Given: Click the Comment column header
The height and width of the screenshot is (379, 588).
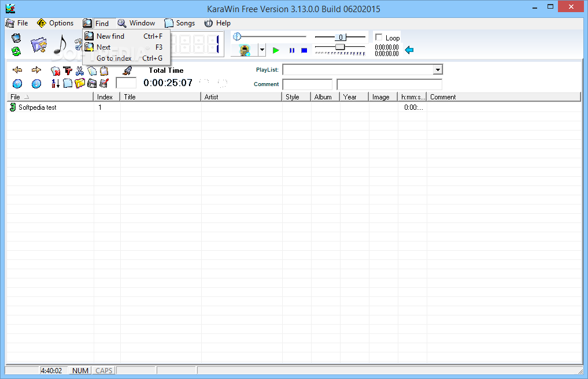Looking at the screenshot, I should tap(504, 96).
